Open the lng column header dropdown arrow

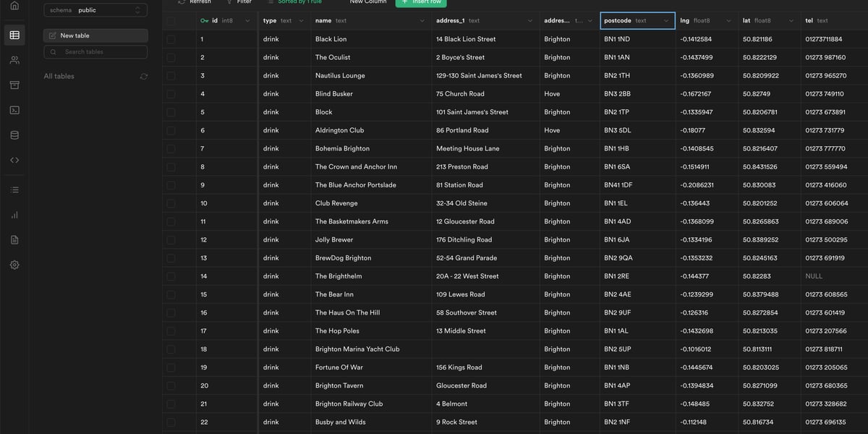pos(728,21)
